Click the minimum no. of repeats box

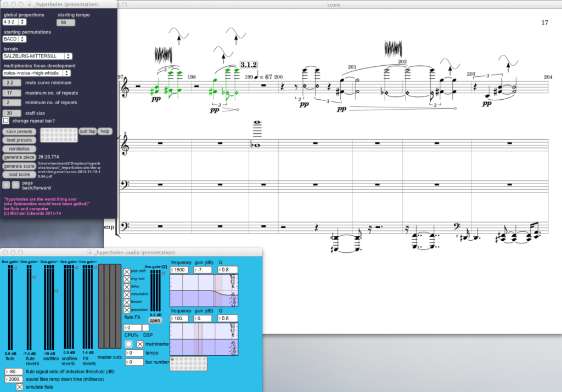pos(12,103)
